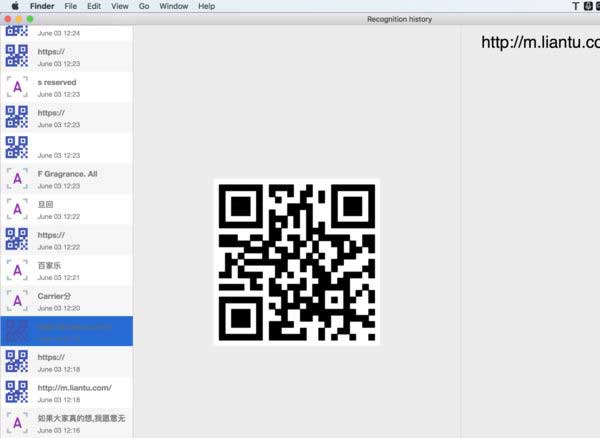Click the QR icon of https:// at 12:18
The width and height of the screenshot is (600, 438).
[x=16, y=361]
